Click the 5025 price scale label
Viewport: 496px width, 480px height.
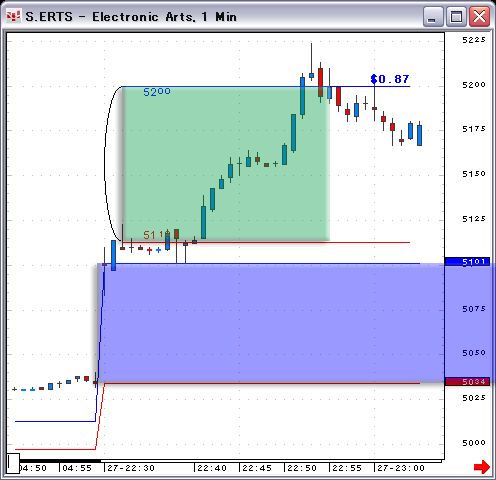474,398
